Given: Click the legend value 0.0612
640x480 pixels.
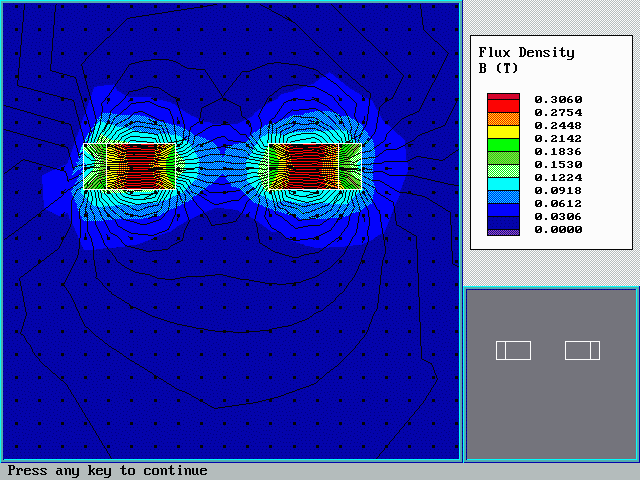Looking at the screenshot, I should tap(558, 204).
